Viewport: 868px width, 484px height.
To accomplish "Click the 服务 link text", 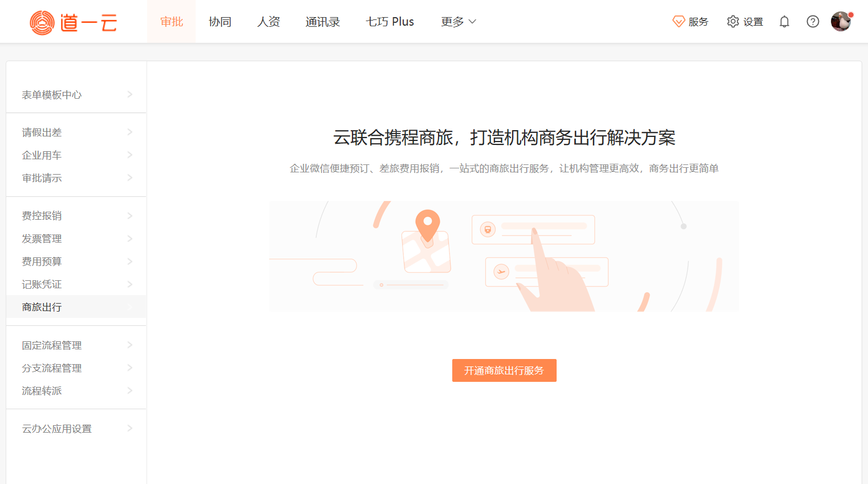I will click(x=698, y=22).
